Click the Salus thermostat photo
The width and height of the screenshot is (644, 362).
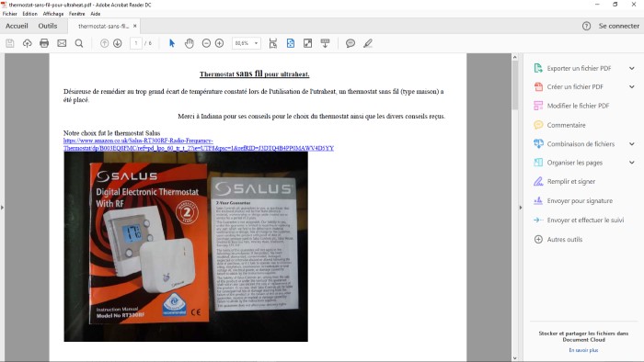(186, 247)
